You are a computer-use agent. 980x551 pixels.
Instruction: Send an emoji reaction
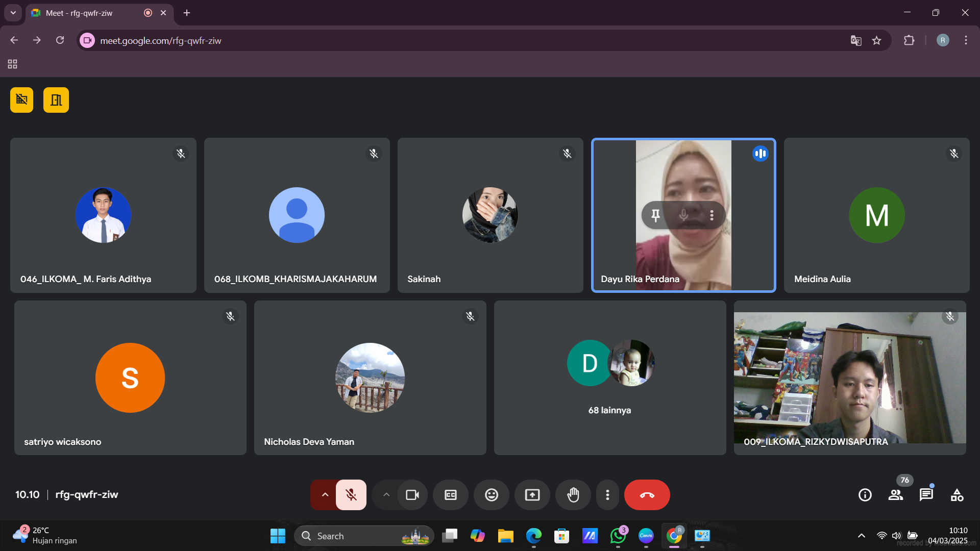pos(491,495)
